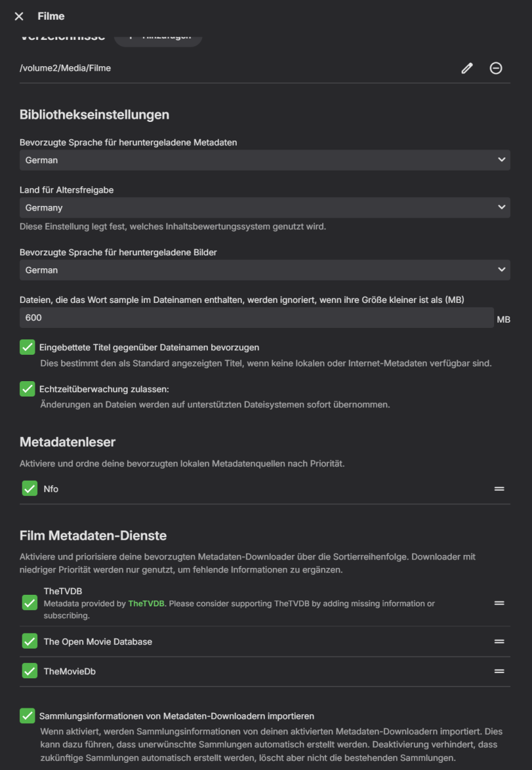Open preferred metadata language dropdown

click(x=264, y=160)
